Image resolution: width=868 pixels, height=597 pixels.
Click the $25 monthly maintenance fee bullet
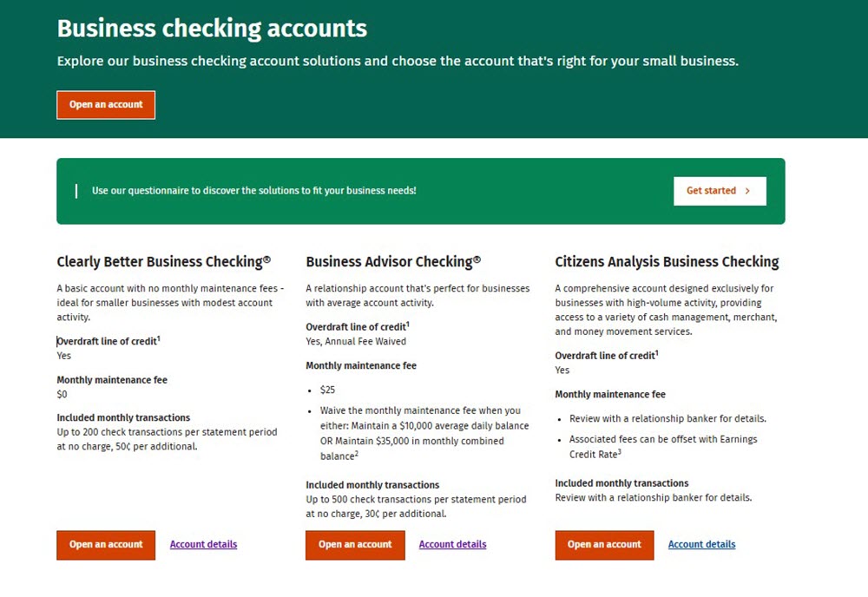[x=327, y=390]
